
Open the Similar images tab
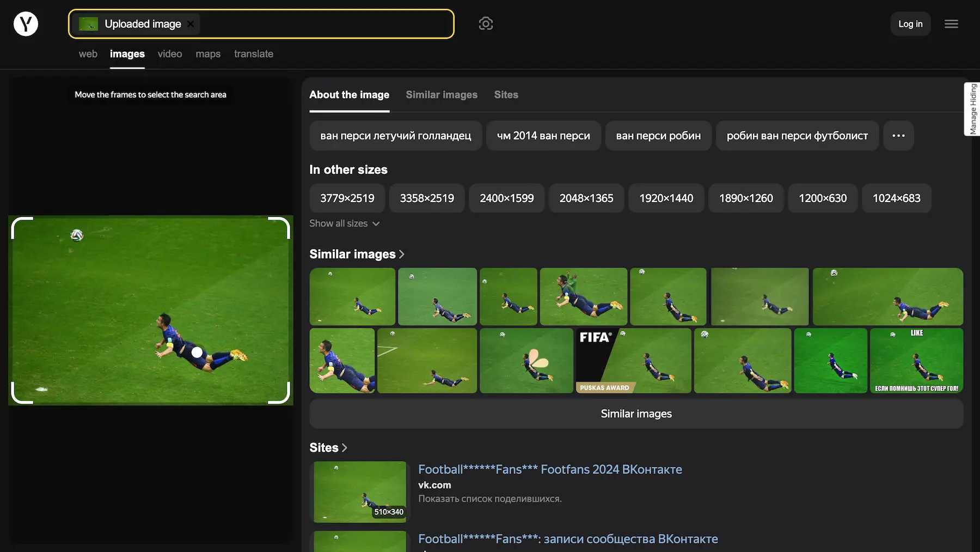[441, 95]
